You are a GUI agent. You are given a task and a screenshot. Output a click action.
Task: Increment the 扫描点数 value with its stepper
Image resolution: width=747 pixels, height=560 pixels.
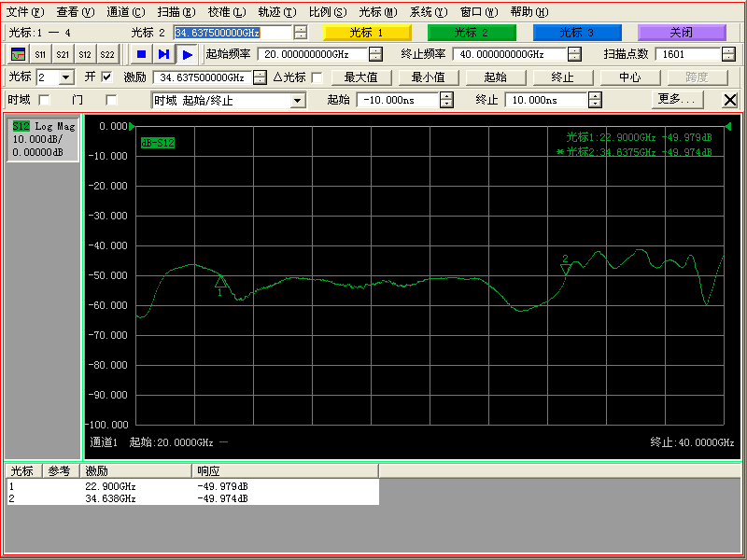(729, 50)
